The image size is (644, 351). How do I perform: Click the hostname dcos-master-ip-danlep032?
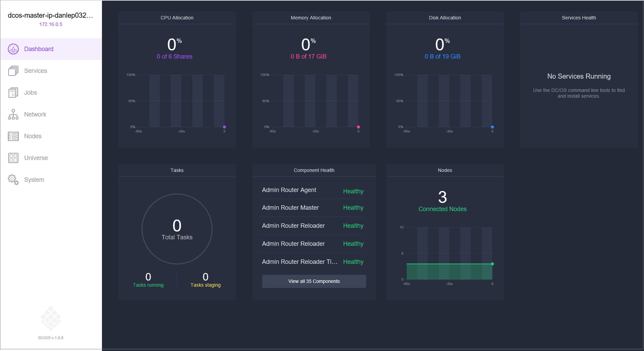pyautogui.click(x=50, y=15)
